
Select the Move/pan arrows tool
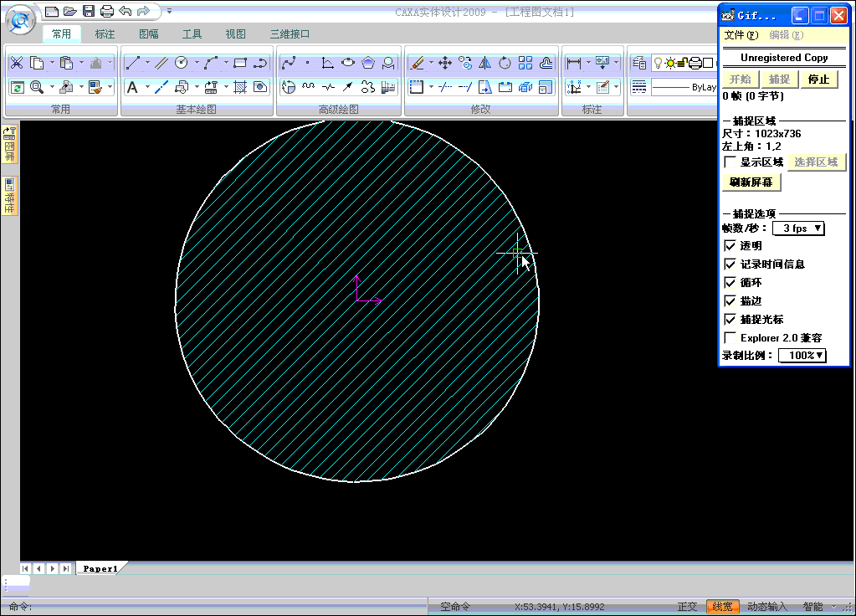(x=445, y=63)
